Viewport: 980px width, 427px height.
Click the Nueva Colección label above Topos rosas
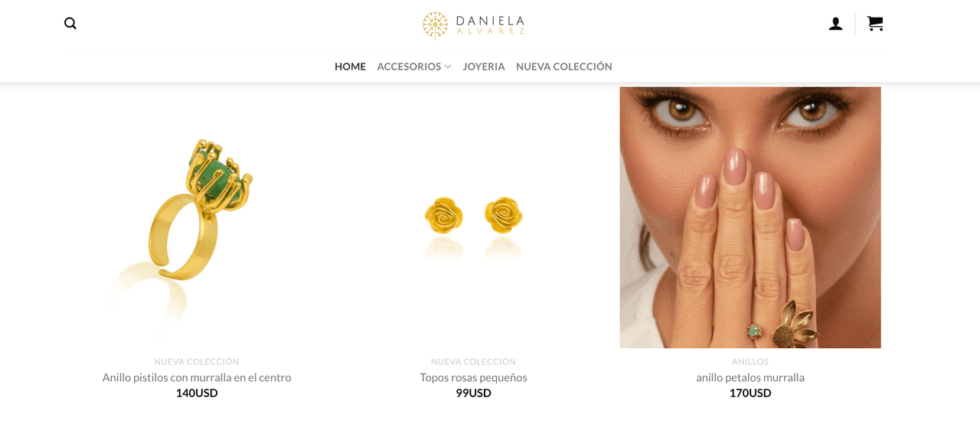[x=473, y=362]
